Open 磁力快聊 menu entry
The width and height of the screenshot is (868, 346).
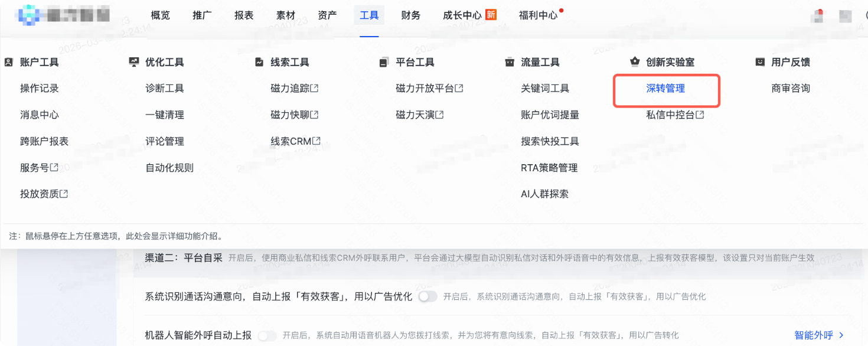pos(290,115)
